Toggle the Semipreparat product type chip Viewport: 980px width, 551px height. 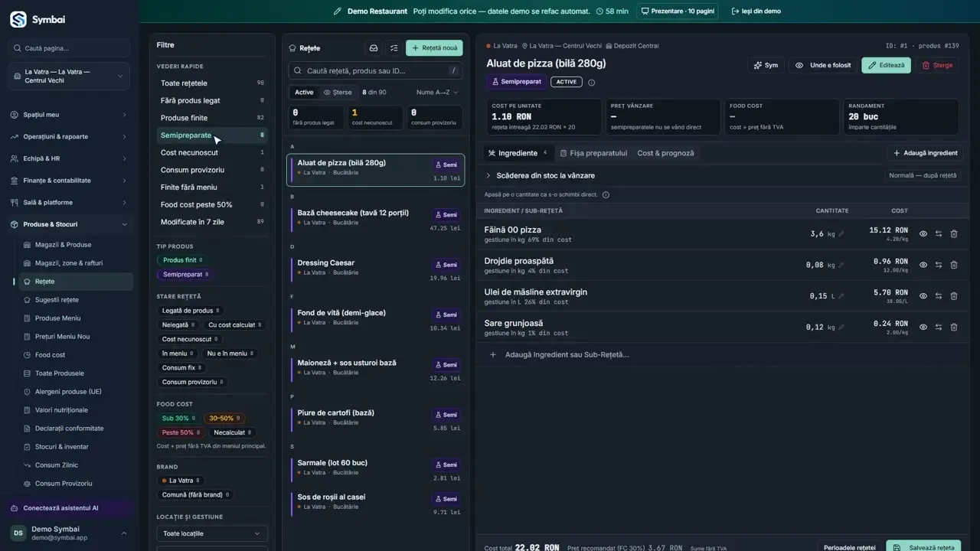pyautogui.click(x=185, y=274)
